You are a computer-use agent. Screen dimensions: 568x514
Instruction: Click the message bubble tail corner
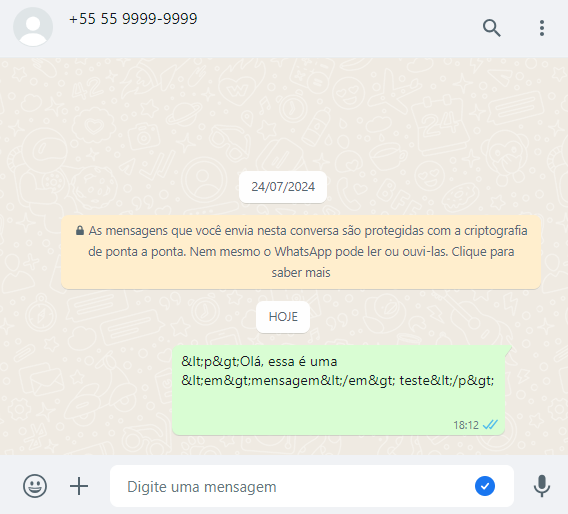[508, 350]
